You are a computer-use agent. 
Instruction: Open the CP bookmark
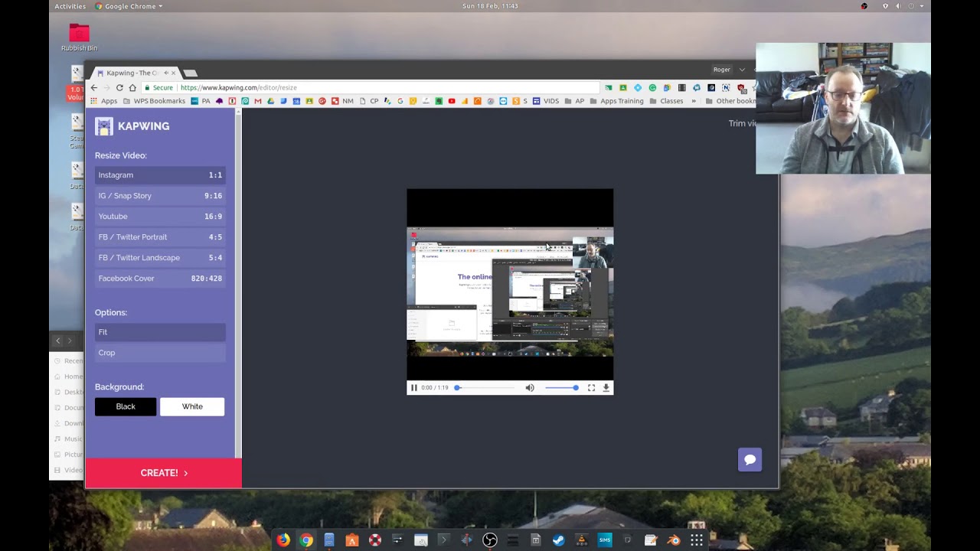369,101
